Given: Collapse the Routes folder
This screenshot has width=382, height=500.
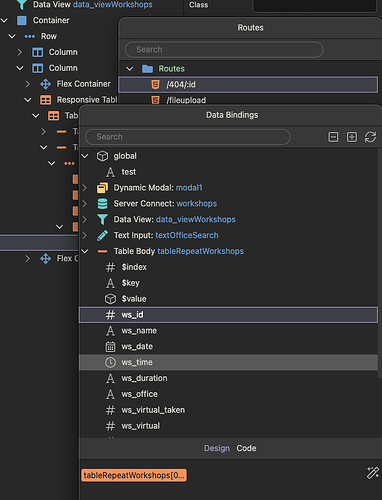Looking at the screenshot, I should tap(130, 69).
